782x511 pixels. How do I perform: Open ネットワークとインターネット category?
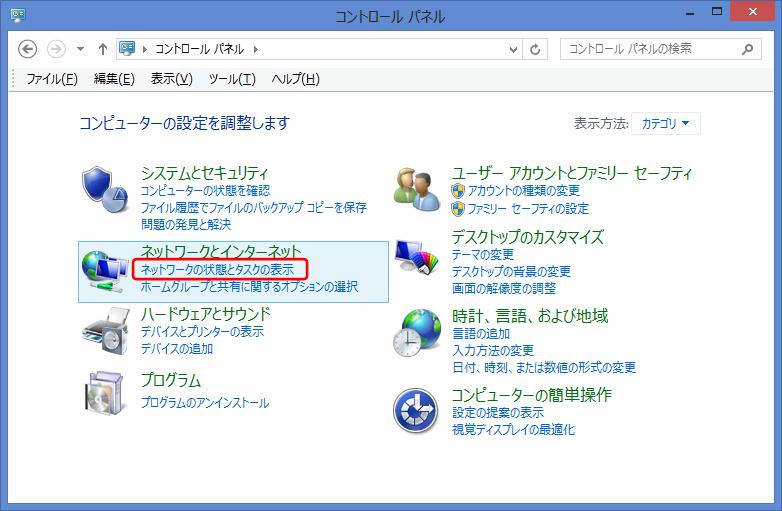221,251
